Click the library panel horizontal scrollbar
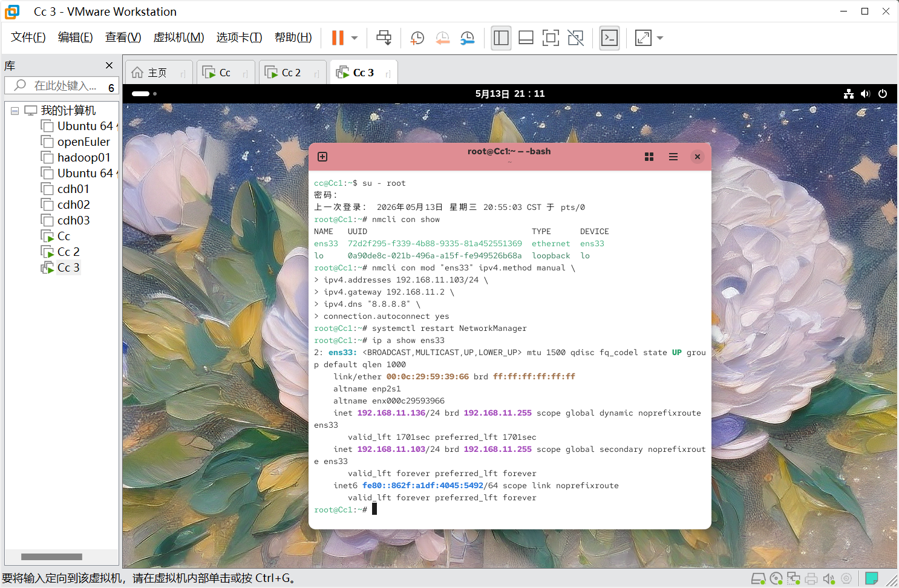 click(x=51, y=557)
